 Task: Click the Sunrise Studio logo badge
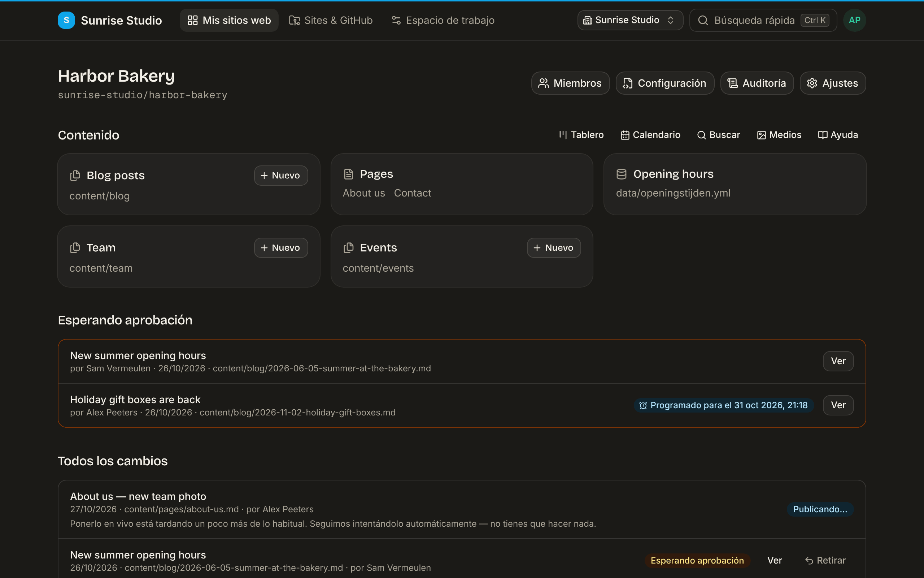coord(66,20)
